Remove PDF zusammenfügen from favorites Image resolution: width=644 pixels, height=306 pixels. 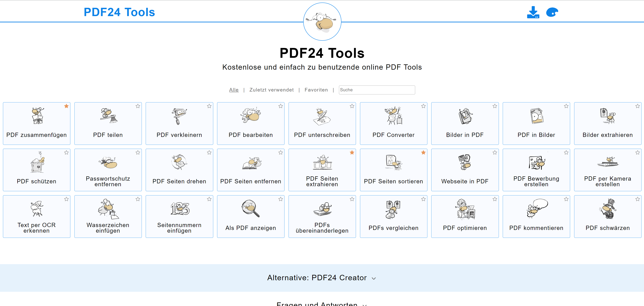67,106
